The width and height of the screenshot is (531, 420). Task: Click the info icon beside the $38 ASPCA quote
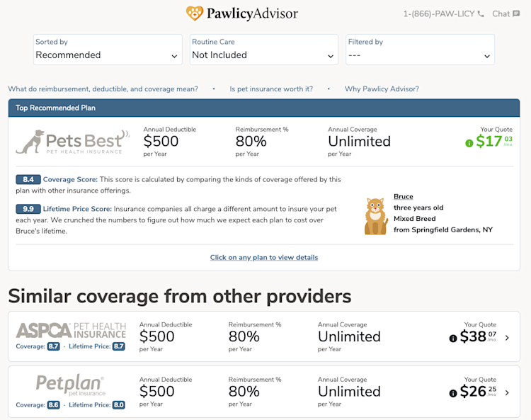coord(453,339)
